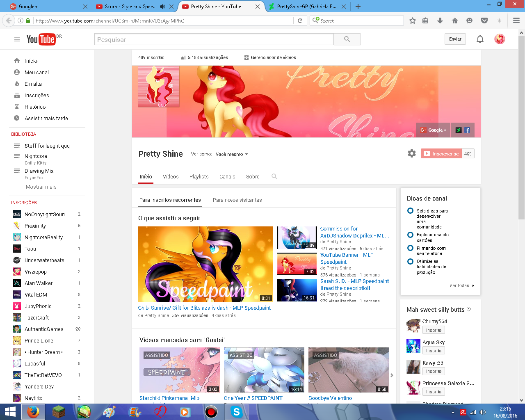Viewport: 525px width, 420px height.
Task: Switch to the Playlists channel tab
Action: pos(199,177)
